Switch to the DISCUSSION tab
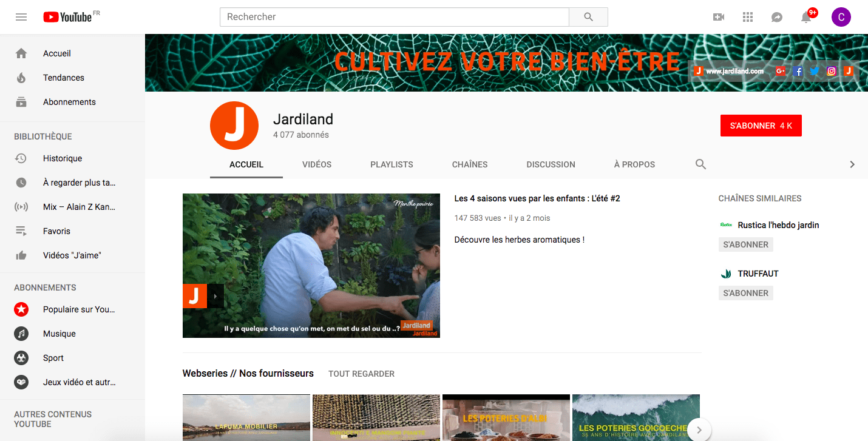868x441 pixels. 551,164
